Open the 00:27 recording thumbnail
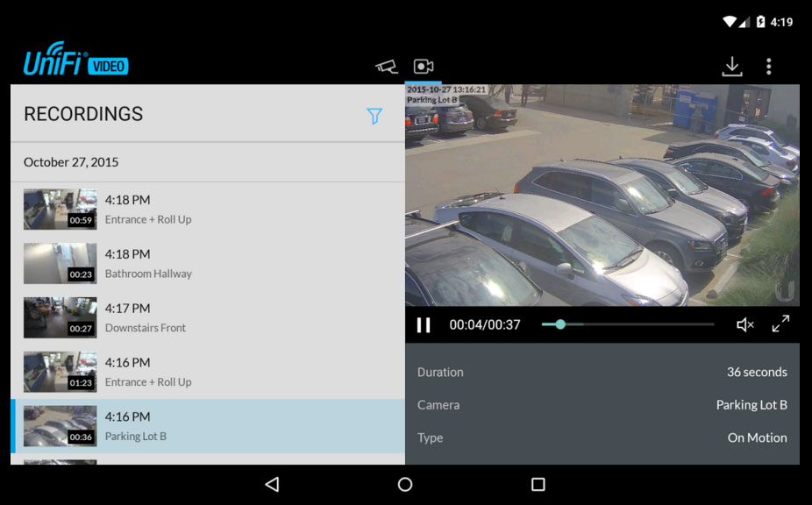Image resolution: width=812 pixels, height=505 pixels. [x=61, y=317]
